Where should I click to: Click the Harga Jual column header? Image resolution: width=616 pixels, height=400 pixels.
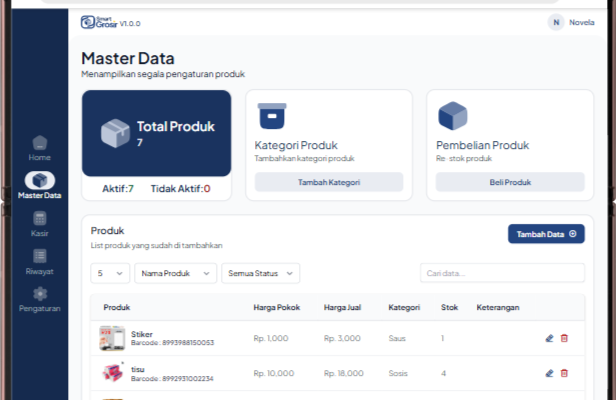342,307
